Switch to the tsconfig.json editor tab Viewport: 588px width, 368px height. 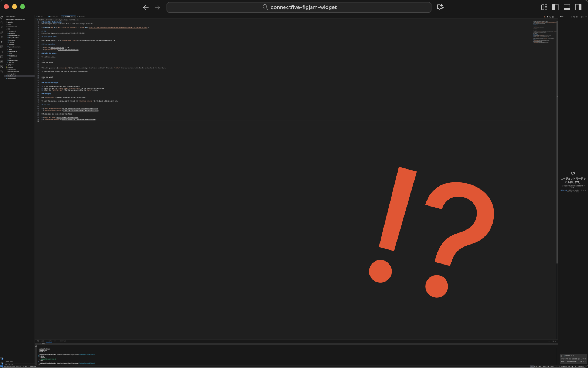tap(54, 17)
